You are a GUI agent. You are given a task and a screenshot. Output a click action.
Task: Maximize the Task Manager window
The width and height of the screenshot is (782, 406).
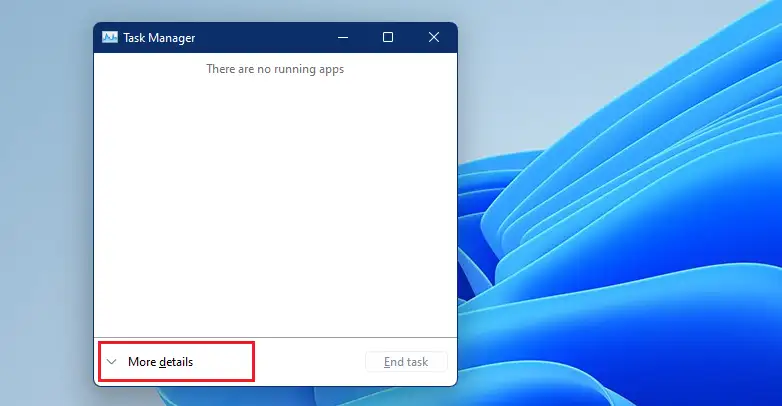point(388,37)
